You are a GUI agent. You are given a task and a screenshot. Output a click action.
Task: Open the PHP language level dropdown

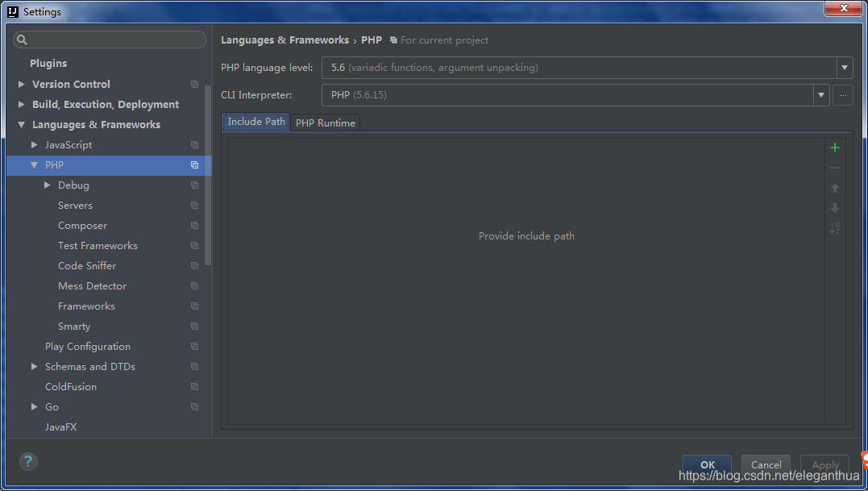point(844,68)
